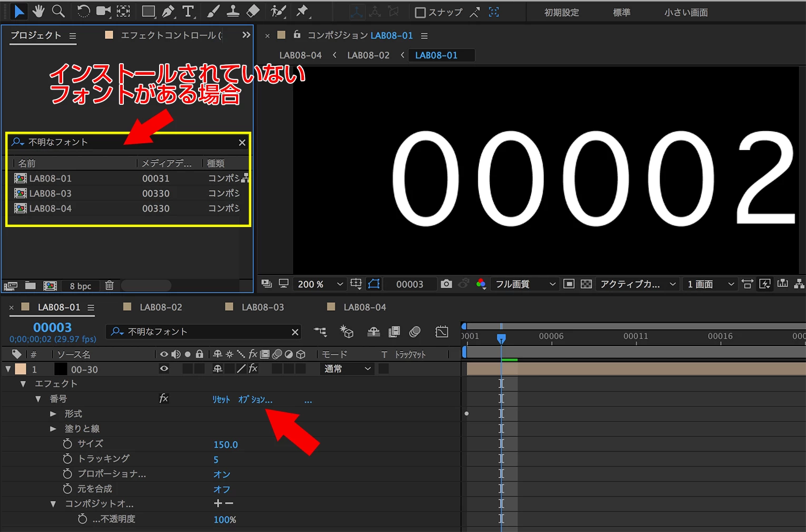The width and height of the screenshot is (806, 532).
Task: Open LAB08-04 in composition breadcrumb
Action: [300, 55]
